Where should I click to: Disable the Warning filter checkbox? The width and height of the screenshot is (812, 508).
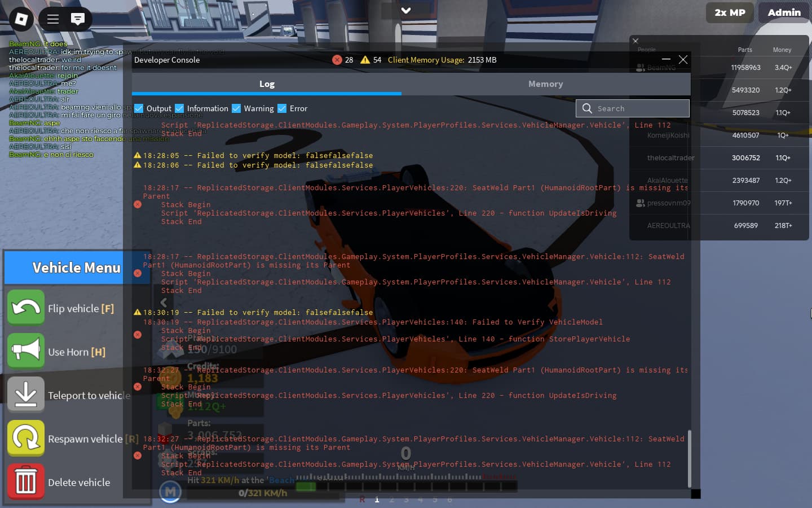click(x=236, y=108)
